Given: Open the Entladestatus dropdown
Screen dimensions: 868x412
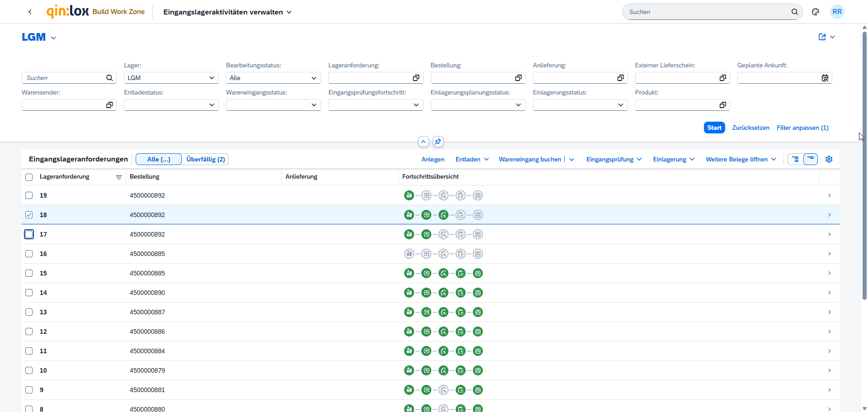Looking at the screenshot, I should [171, 105].
